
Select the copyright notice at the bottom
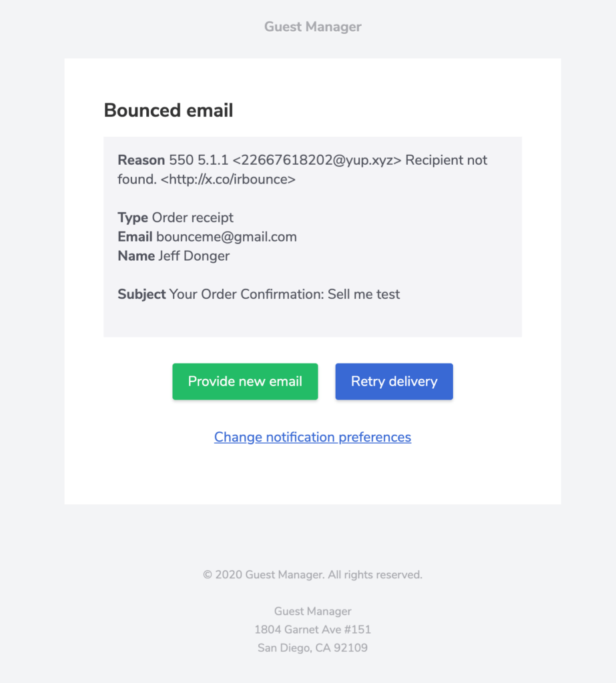click(312, 574)
